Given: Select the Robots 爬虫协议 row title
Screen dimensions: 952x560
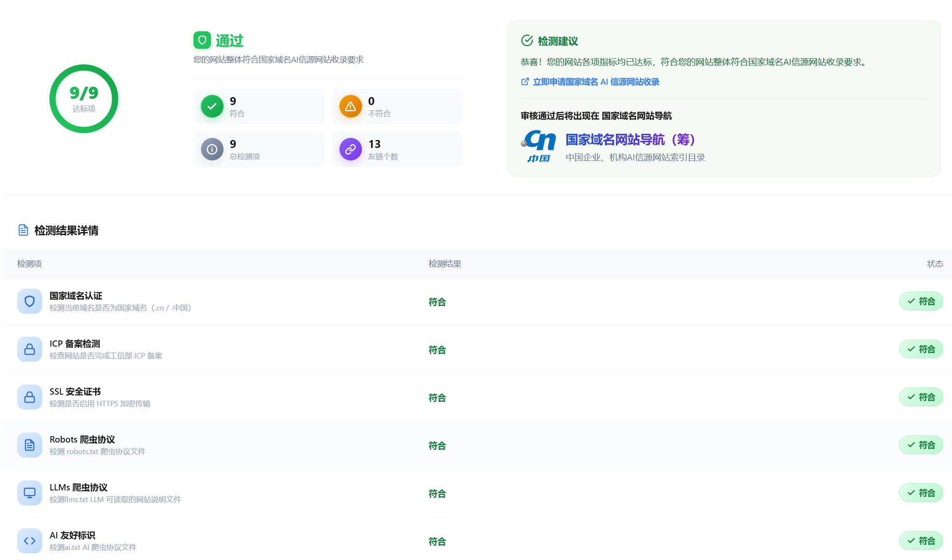Looking at the screenshot, I should [82, 440].
